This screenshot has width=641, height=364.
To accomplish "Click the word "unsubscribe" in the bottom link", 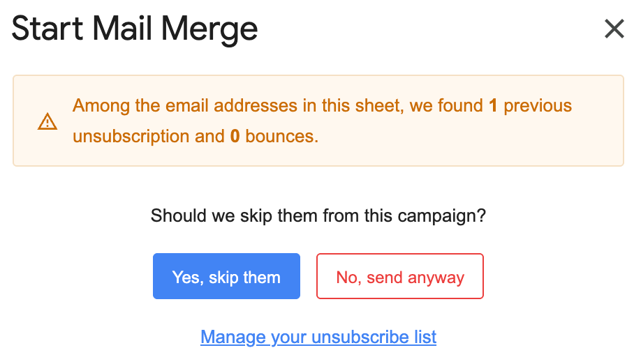I will (x=355, y=338).
